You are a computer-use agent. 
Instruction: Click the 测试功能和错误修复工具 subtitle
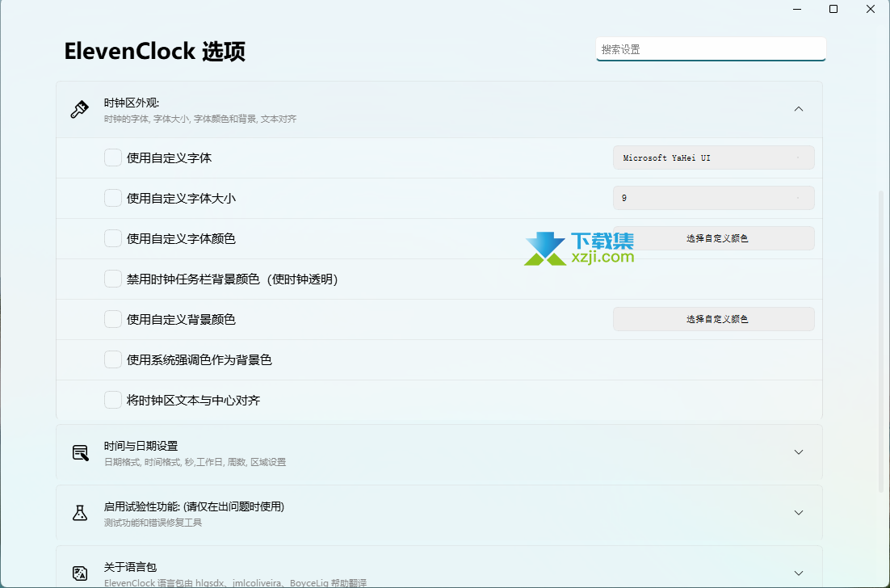(x=153, y=523)
